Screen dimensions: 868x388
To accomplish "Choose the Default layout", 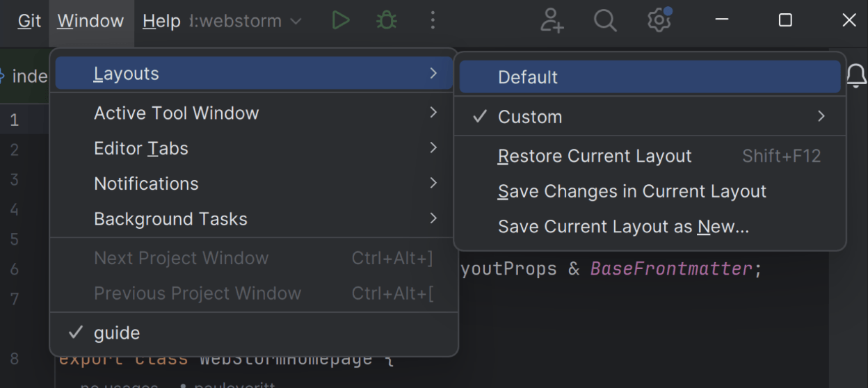I will 528,77.
